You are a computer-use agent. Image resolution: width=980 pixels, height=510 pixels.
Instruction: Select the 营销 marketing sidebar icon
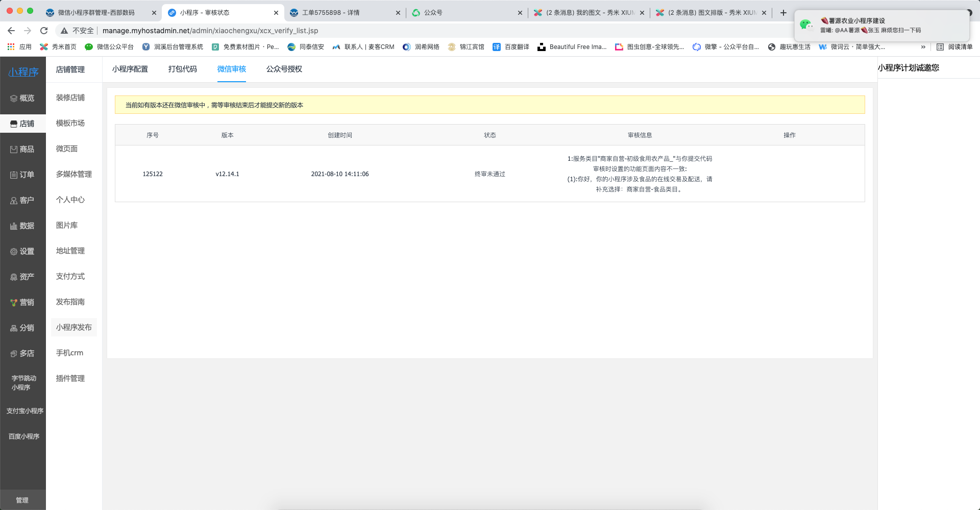(x=22, y=302)
